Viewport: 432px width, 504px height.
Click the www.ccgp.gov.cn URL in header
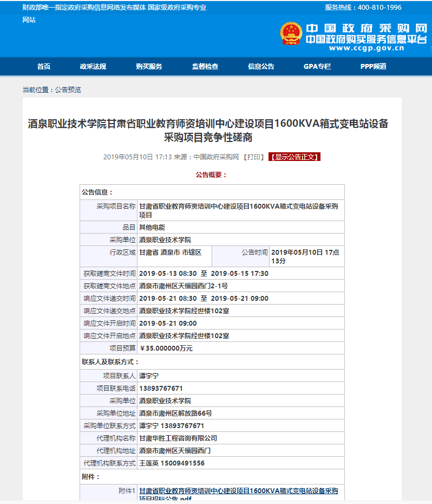(x=366, y=48)
